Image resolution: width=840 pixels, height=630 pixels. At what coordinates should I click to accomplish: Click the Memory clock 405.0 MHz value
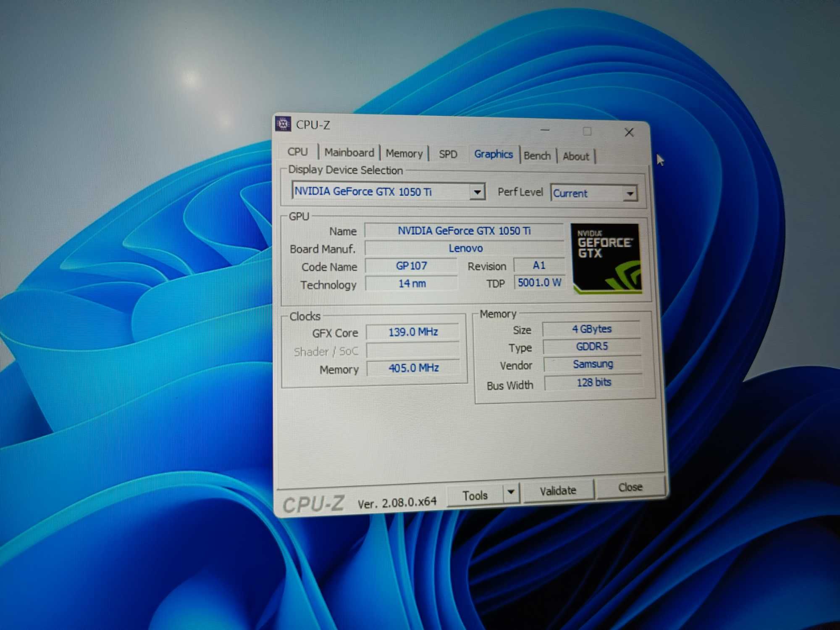pos(414,368)
